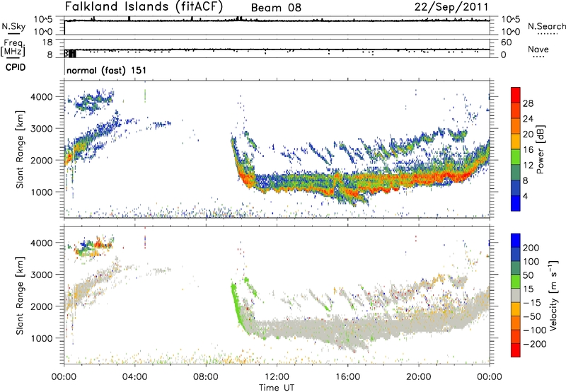Select the "28" Power colorbar label
This screenshot has height=392, width=566.
point(528,103)
